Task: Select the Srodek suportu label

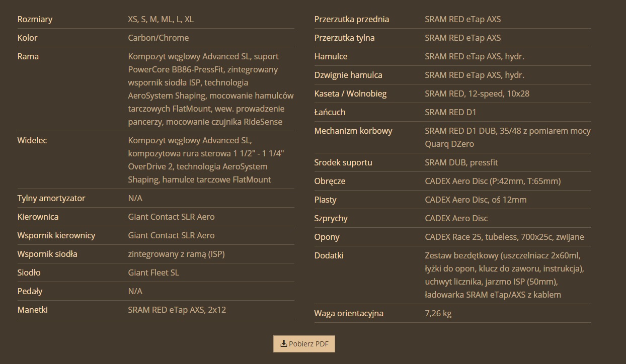Action: [x=343, y=162]
